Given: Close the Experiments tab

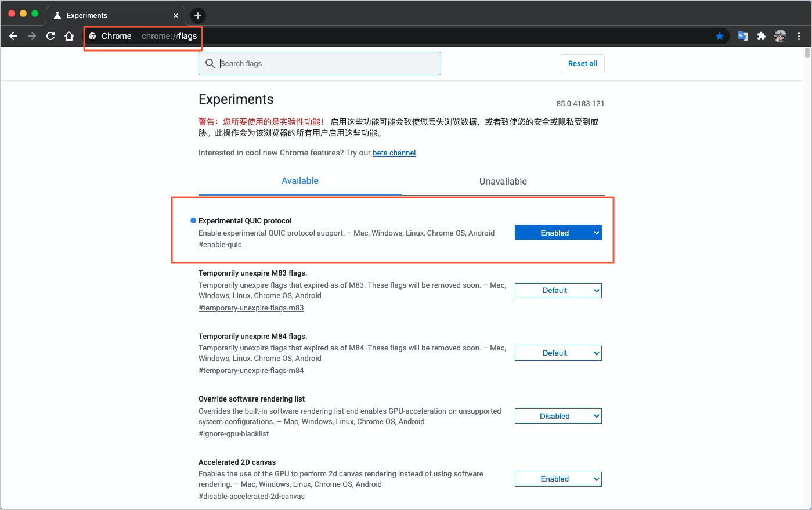Looking at the screenshot, I should click(x=176, y=16).
